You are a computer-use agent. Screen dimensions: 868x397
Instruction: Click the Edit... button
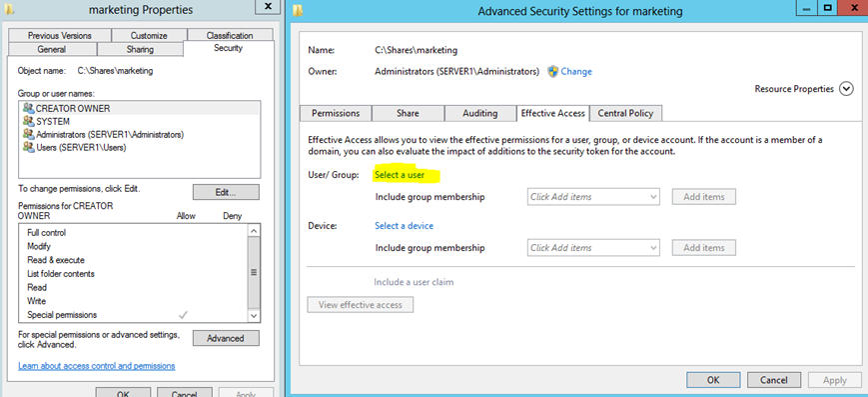click(x=226, y=192)
